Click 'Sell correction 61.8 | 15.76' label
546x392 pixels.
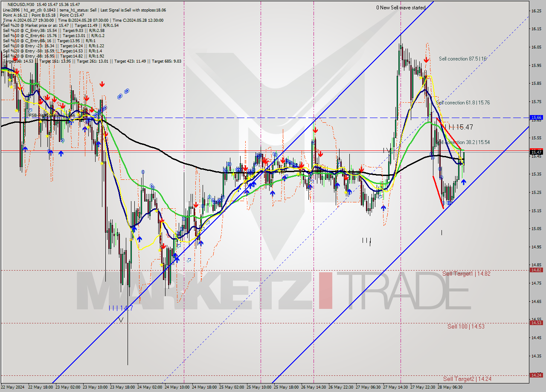tap(463, 103)
